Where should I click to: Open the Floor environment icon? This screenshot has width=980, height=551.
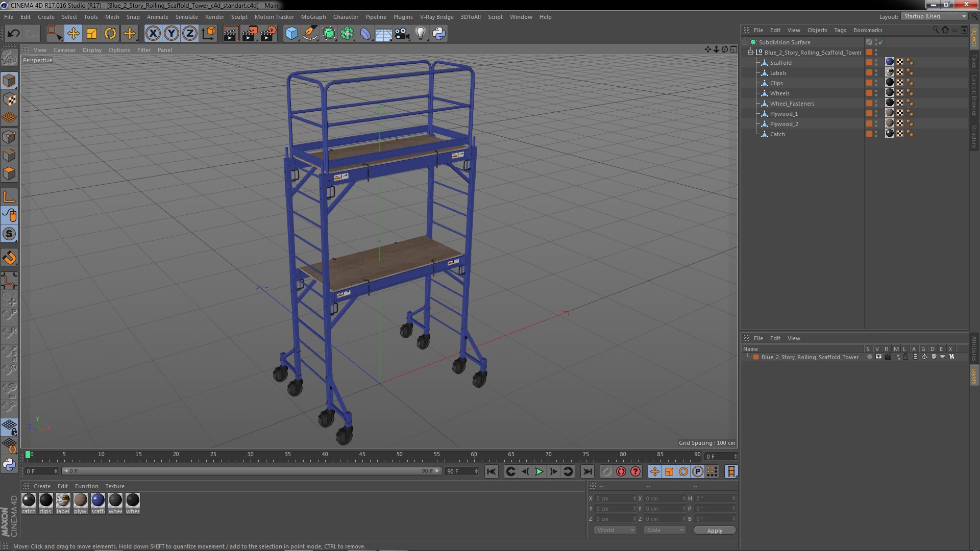pos(383,34)
